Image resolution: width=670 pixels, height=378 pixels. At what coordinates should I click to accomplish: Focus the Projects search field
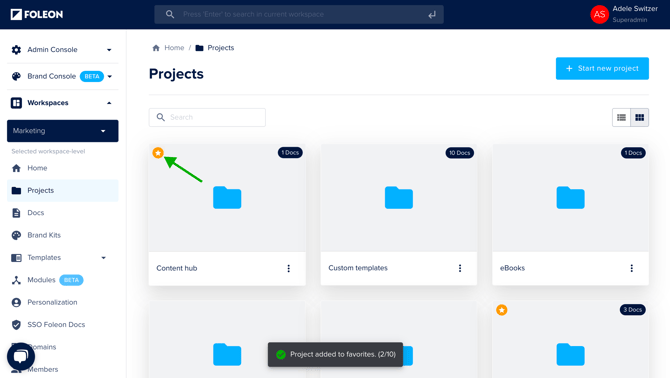[207, 117]
